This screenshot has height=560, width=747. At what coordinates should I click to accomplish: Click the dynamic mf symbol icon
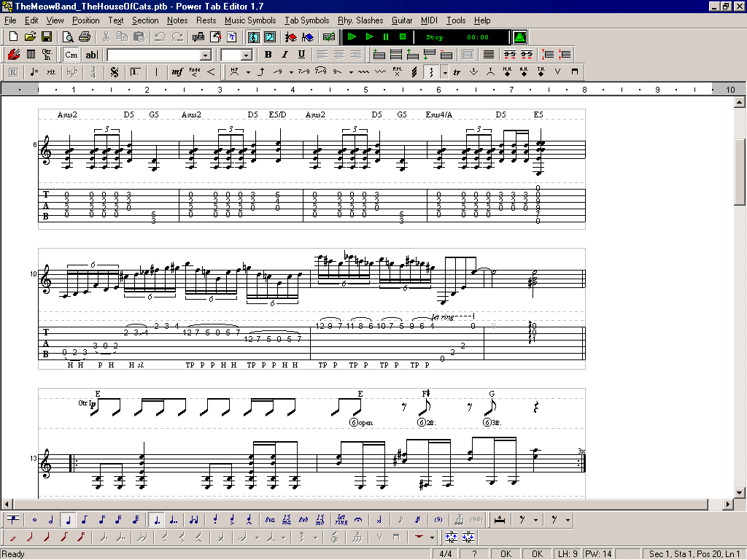click(x=177, y=72)
